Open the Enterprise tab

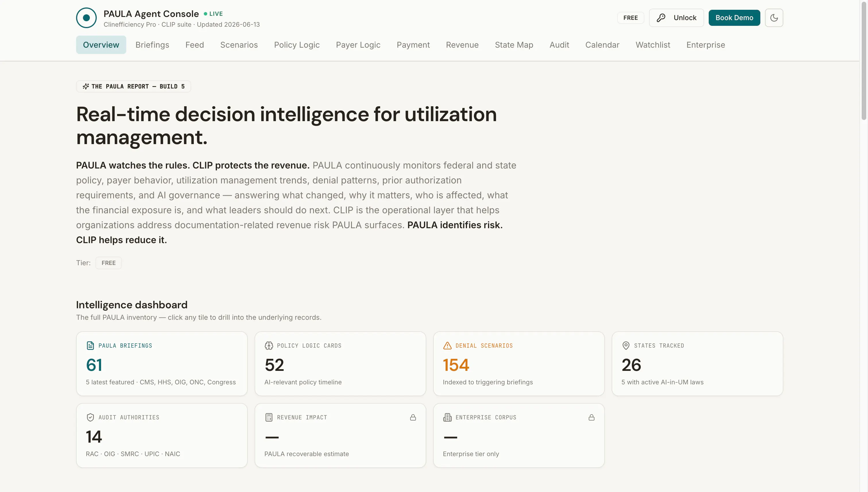point(706,45)
